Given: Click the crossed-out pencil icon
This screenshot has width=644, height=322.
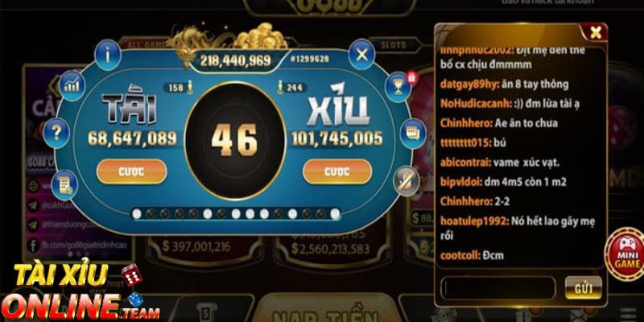Looking at the screenshot, I should tap(407, 180).
